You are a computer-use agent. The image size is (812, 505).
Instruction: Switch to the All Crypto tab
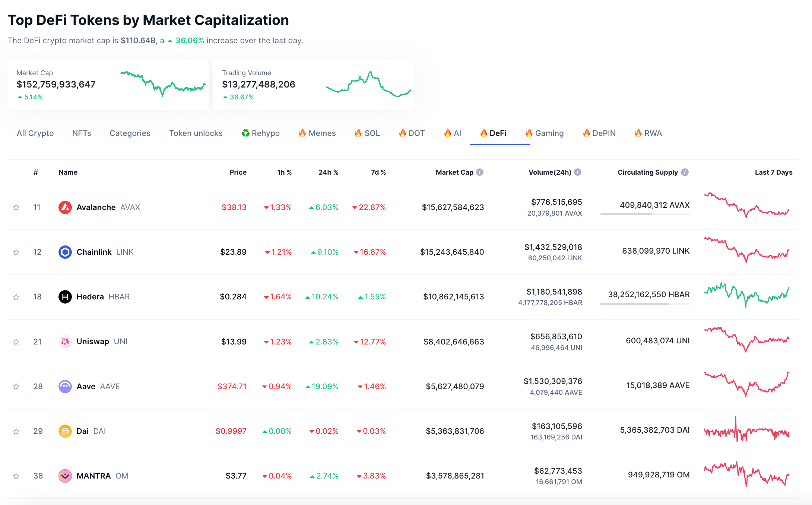pos(35,133)
